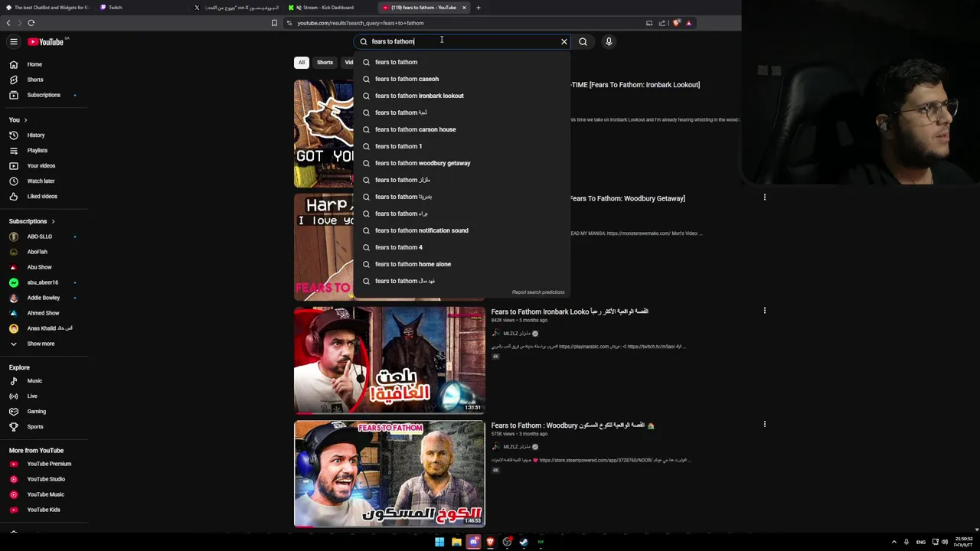
Task: Click the magnifier search button
Action: pos(583,41)
